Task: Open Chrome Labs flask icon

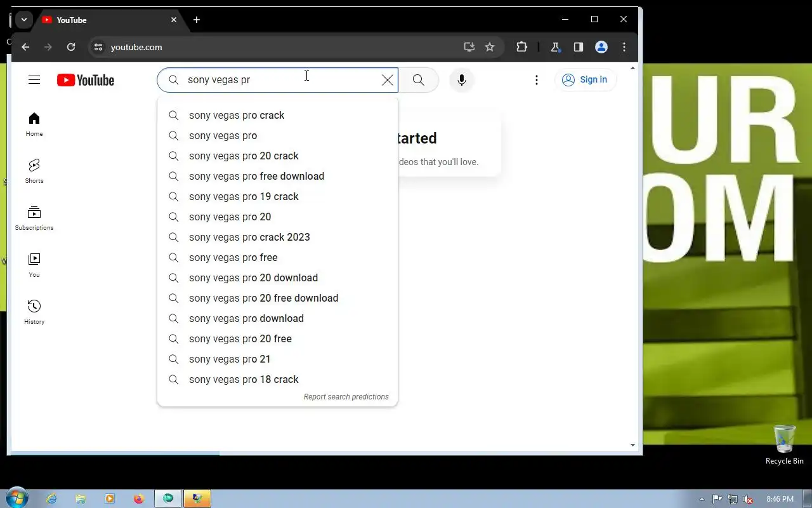Action: click(555, 47)
